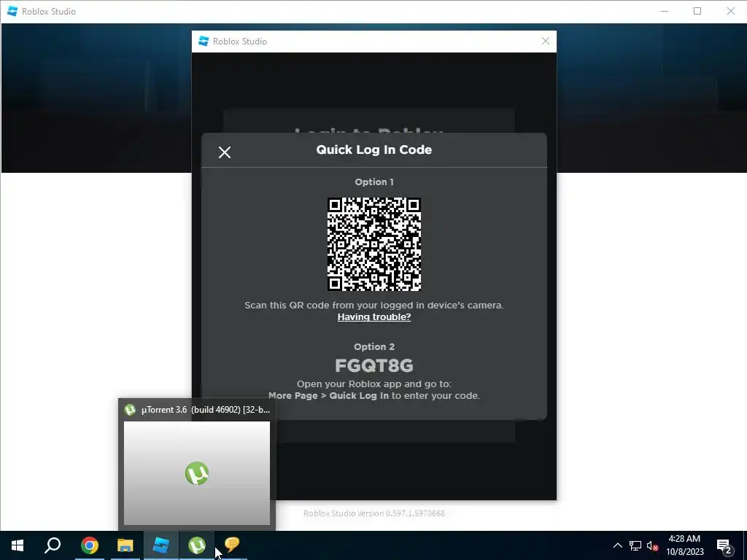Open the notification center with 2 alerts
The width and height of the screenshot is (747, 560).
(724, 546)
